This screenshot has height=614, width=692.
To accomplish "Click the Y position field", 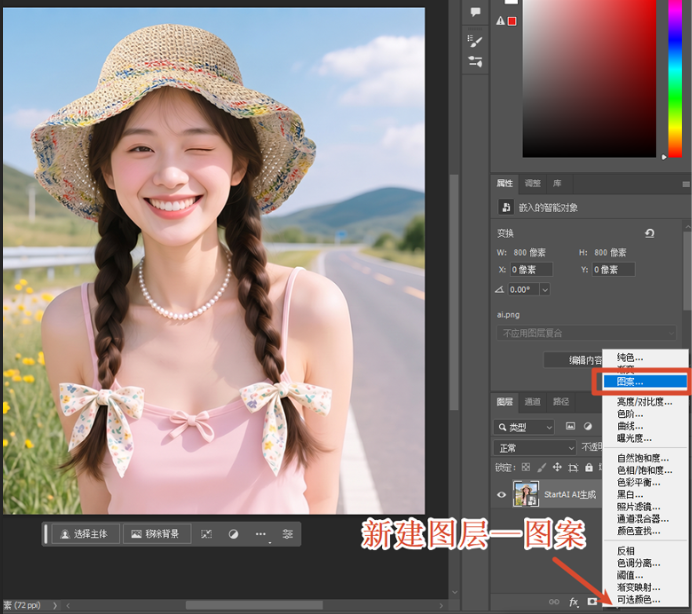I will tap(613, 269).
